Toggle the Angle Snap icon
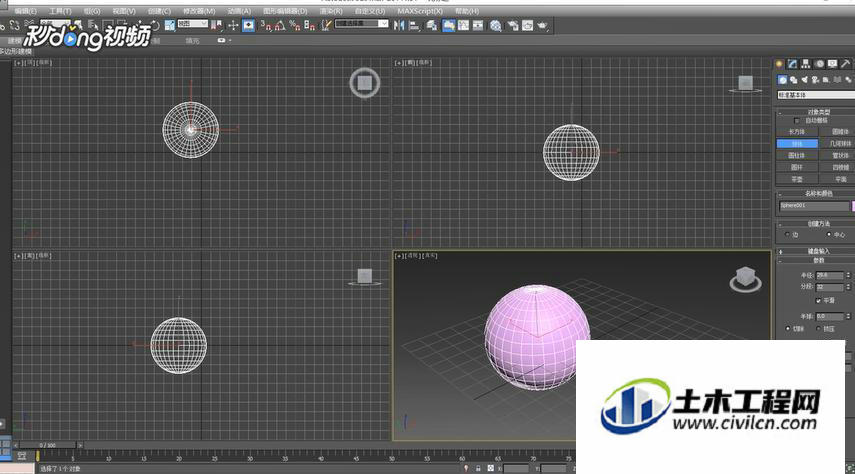 (280, 25)
